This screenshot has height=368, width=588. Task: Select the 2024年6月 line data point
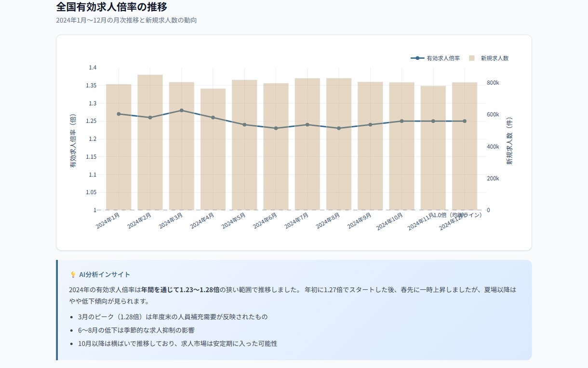tap(276, 128)
